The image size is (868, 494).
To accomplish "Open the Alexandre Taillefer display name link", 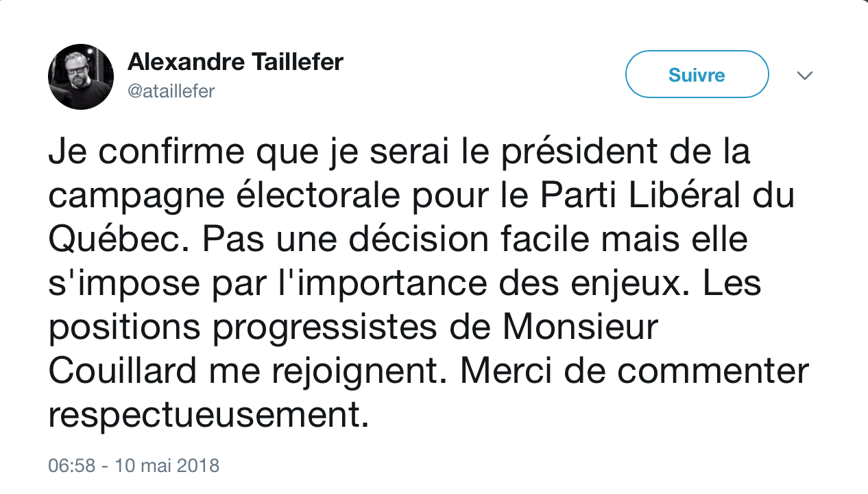I will [235, 62].
